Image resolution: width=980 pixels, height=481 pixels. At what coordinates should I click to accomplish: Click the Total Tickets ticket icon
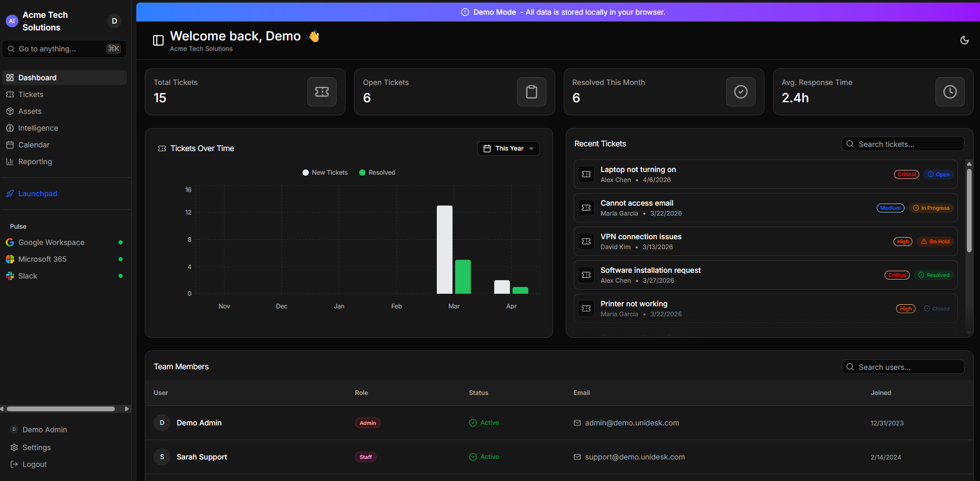(x=322, y=92)
